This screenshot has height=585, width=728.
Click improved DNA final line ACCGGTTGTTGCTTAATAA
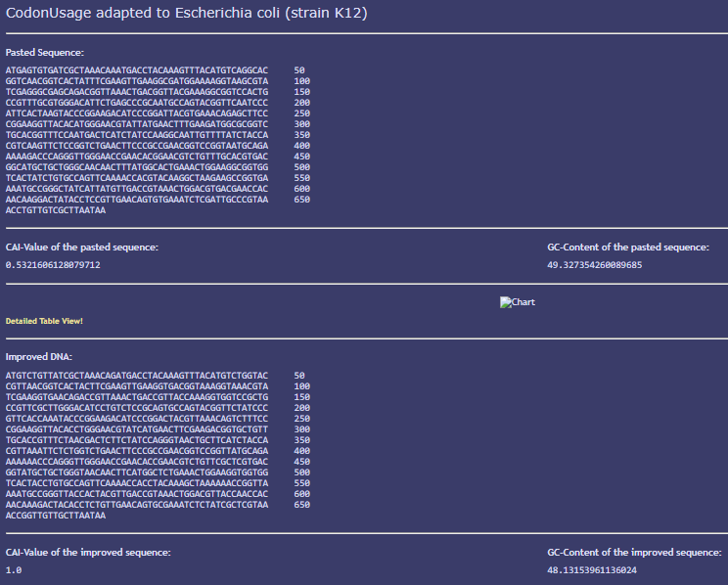pyautogui.click(x=55, y=515)
